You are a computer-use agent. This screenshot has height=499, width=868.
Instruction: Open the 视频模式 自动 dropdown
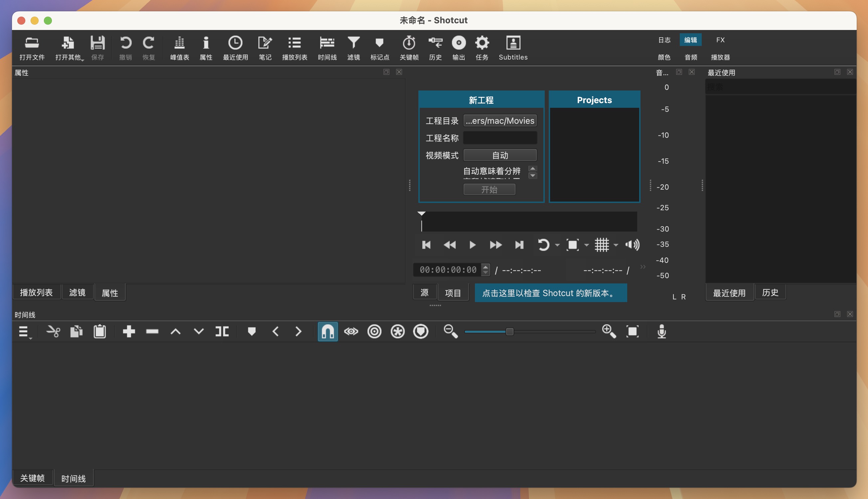coord(500,155)
